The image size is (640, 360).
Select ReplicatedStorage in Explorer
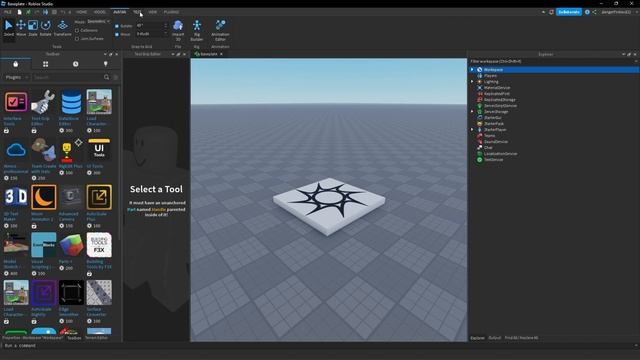[x=499, y=100]
